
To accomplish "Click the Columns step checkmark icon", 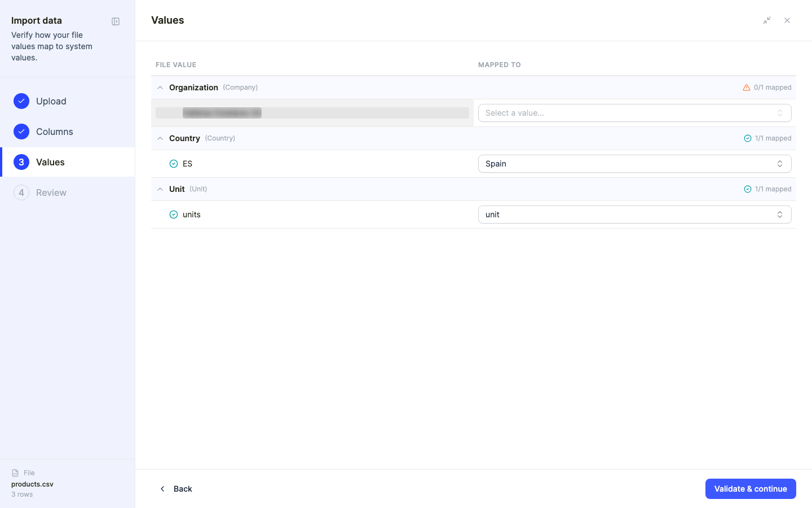I will [x=21, y=132].
